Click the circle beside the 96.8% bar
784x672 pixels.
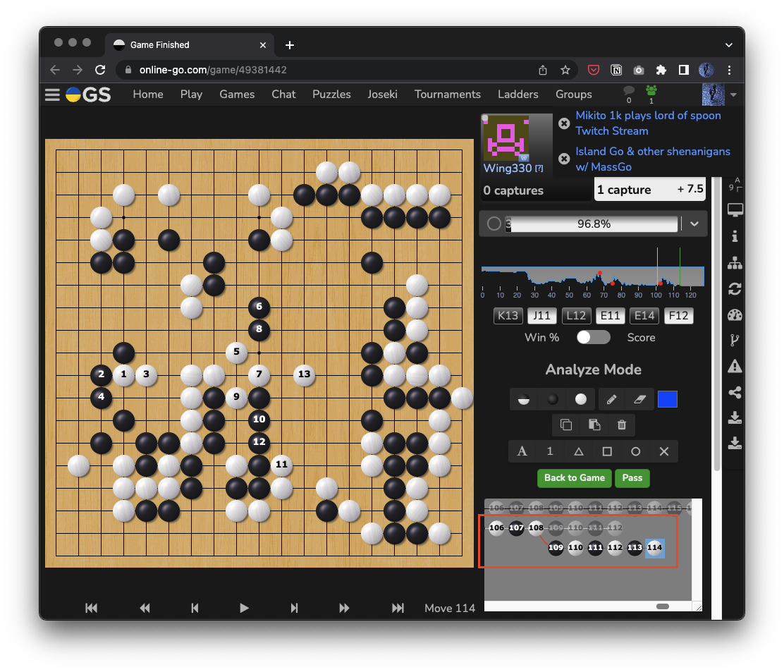(x=494, y=224)
